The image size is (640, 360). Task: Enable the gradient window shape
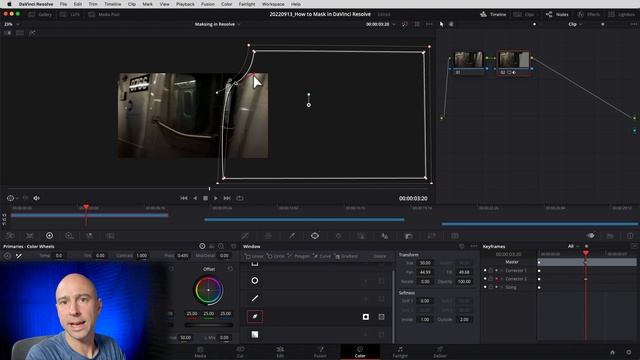(255, 334)
